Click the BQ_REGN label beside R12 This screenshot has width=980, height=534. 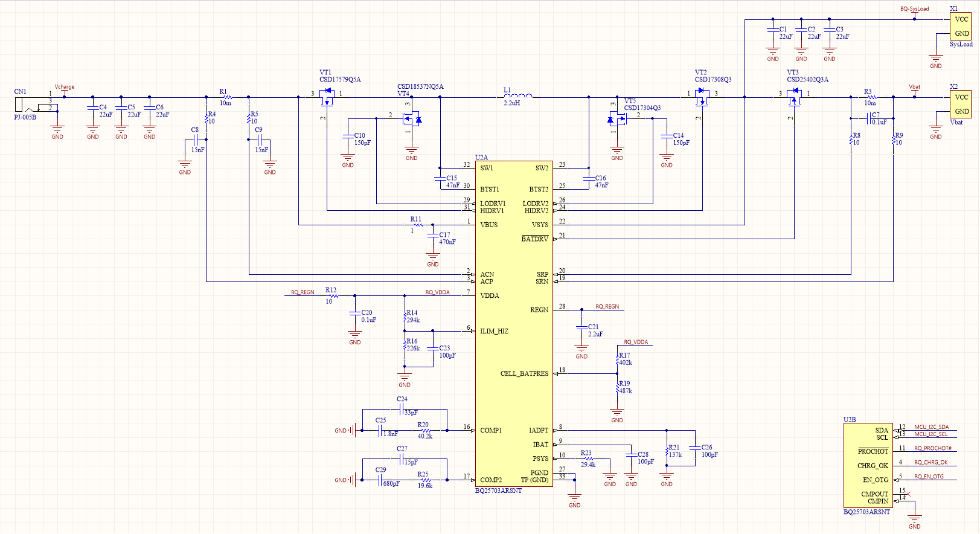click(303, 292)
